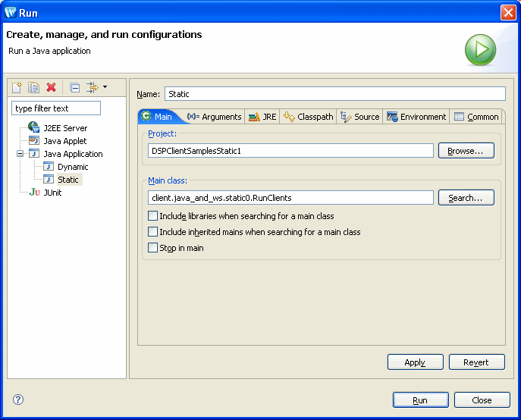Click the Environment tab monitor icon
Image resolution: width=521 pixels, height=420 pixels.
(392, 117)
